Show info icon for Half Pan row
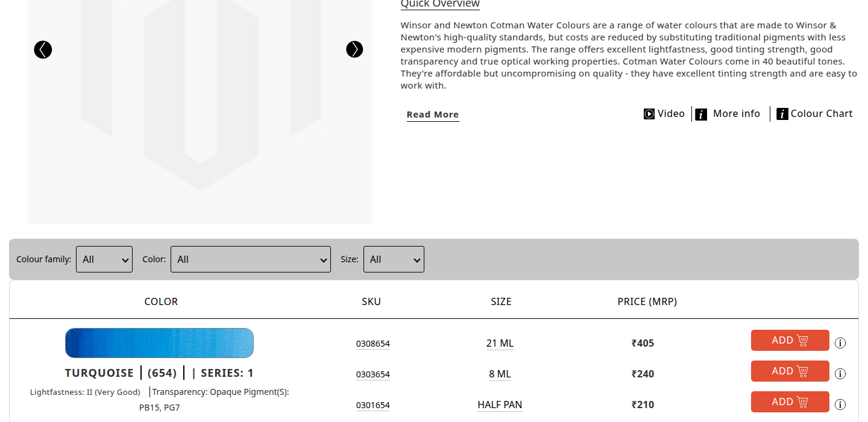 coord(840,405)
